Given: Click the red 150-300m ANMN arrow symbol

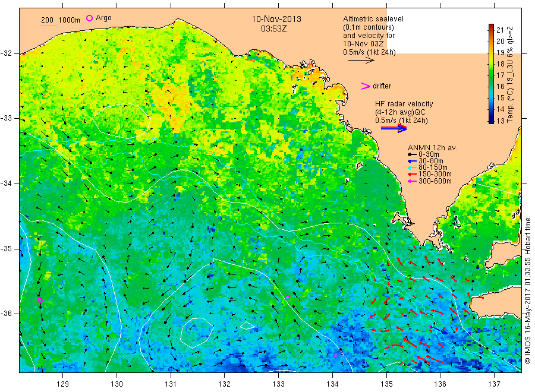Looking at the screenshot, I should [x=412, y=174].
